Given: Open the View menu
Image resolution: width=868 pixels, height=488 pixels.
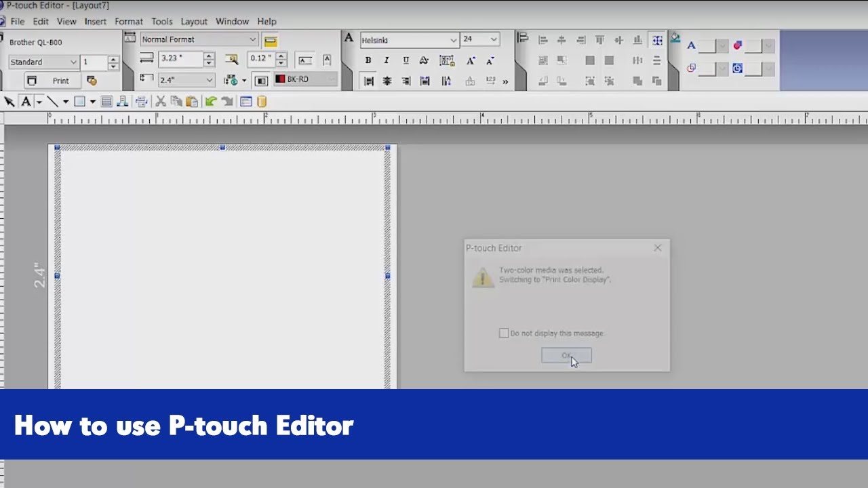Looking at the screenshot, I should (66, 22).
